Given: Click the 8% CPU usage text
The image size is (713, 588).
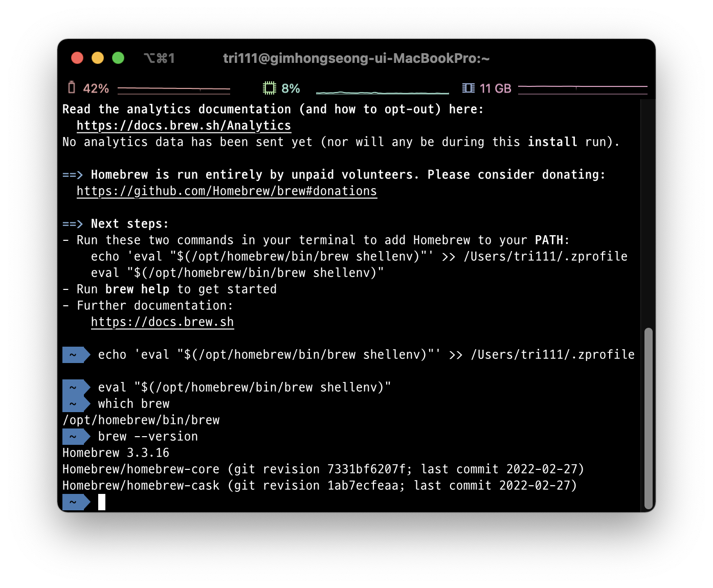Looking at the screenshot, I should tap(291, 88).
